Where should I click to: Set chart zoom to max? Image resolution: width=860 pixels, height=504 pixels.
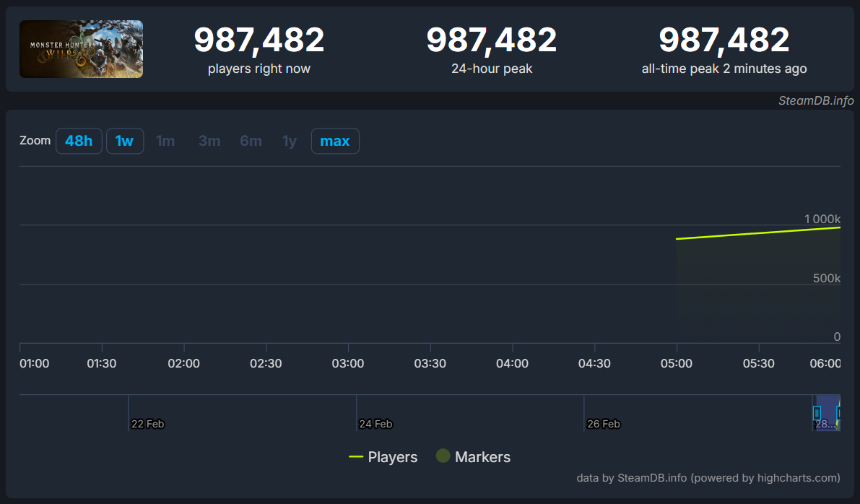pos(335,141)
